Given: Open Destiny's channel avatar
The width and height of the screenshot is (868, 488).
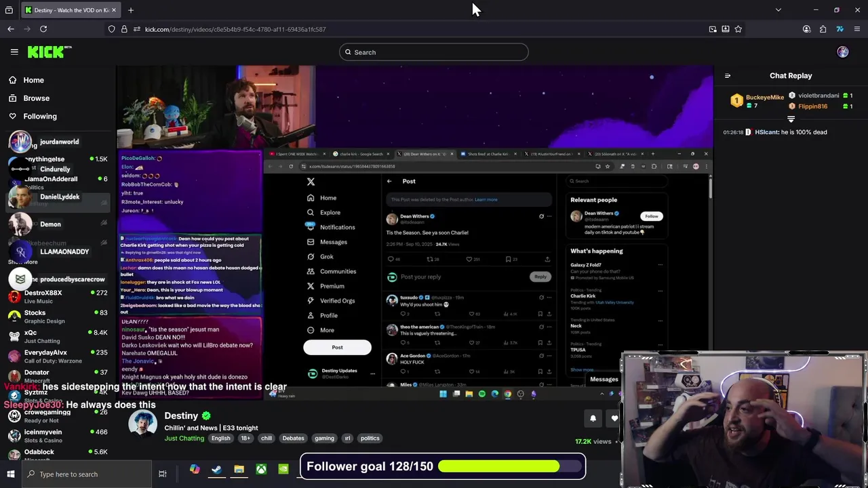Looking at the screenshot, I should (x=142, y=424).
